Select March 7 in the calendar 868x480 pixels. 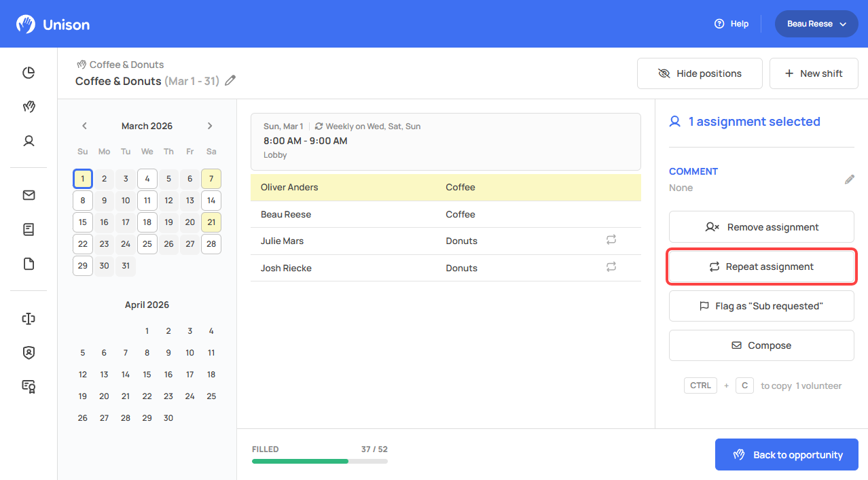tap(211, 179)
